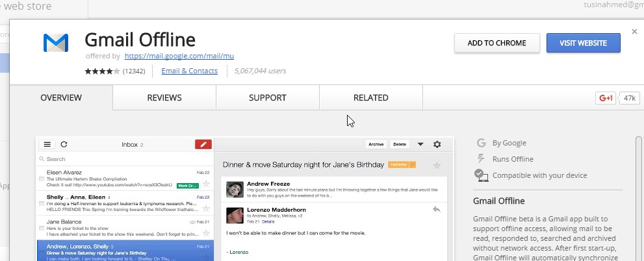Click the refresh icon beside Inbox
This screenshot has width=644, height=261.
click(64, 144)
